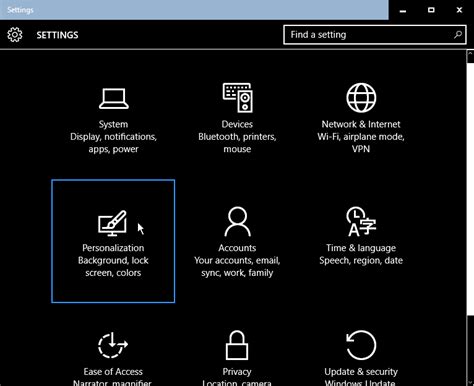This screenshot has width=474, height=386.
Task: Click the Ease of Access label
Action: coord(113,372)
